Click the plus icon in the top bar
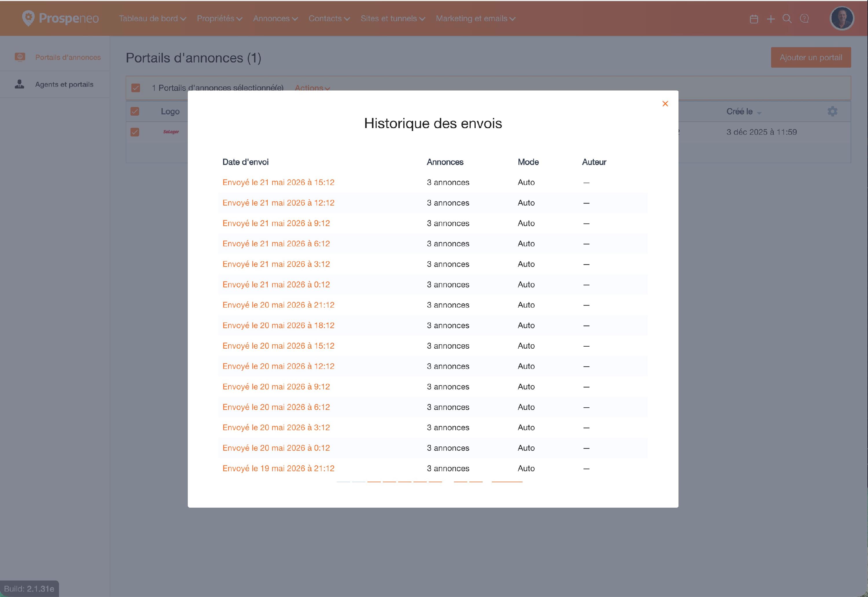This screenshot has height=597, width=868. pyautogui.click(x=770, y=19)
